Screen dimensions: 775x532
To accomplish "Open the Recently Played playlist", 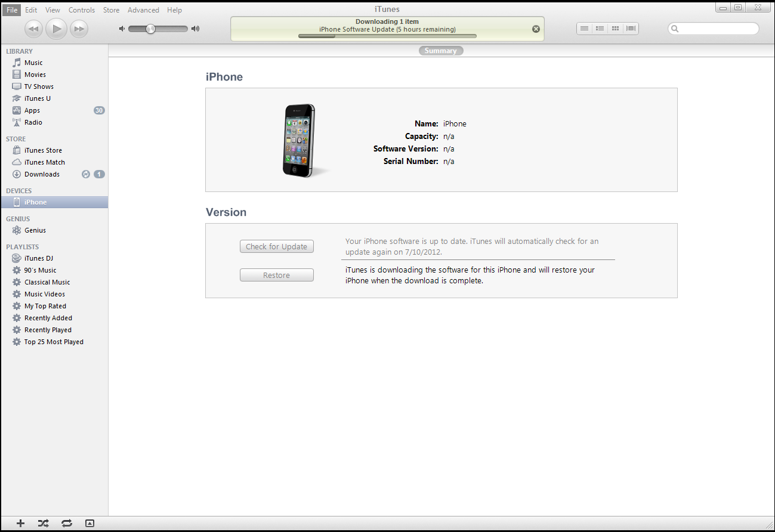I will 54,330.
